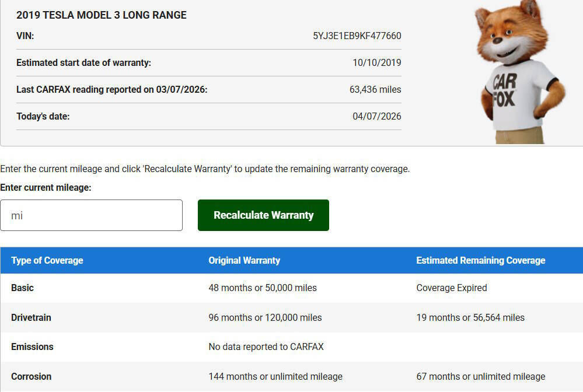
Task: Click the Enter current mileage label
Action: pos(46,187)
